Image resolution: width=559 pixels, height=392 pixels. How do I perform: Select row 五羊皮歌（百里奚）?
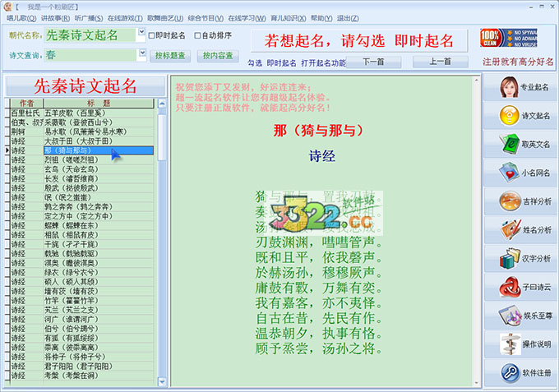click(x=99, y=113)
